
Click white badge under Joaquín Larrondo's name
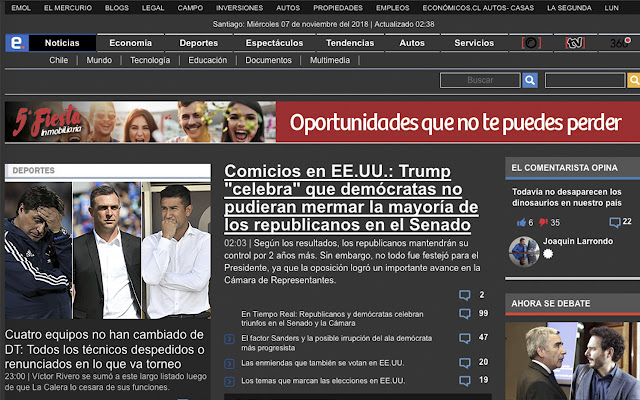click(548, 254)
